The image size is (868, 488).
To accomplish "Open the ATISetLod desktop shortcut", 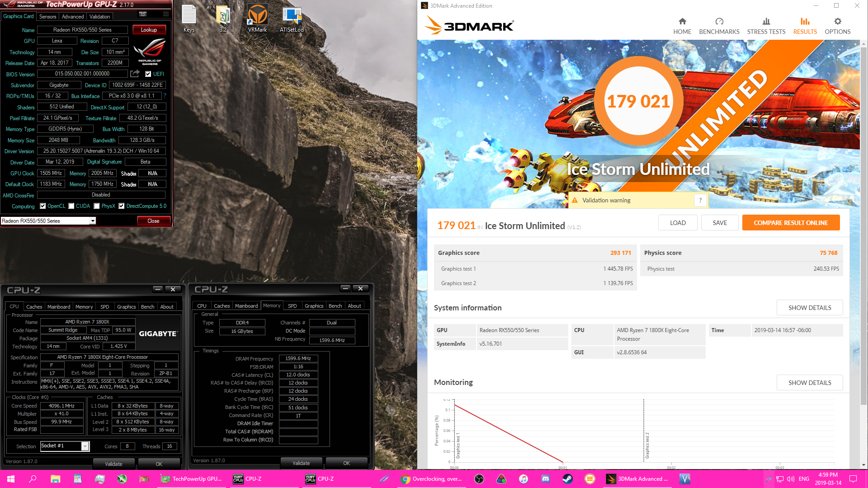I will (292, 19).
